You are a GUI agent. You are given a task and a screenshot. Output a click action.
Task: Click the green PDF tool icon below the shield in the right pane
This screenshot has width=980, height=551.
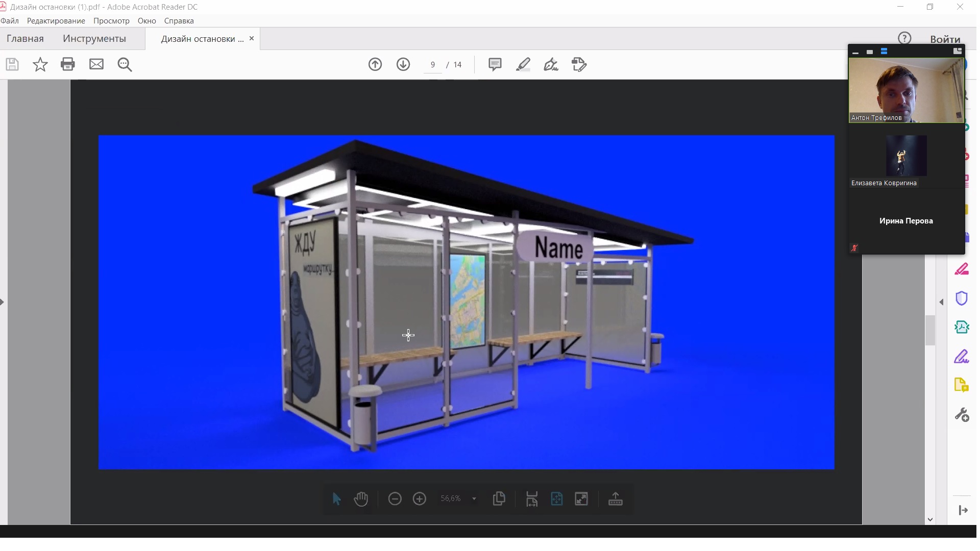[x=962, y=327]
